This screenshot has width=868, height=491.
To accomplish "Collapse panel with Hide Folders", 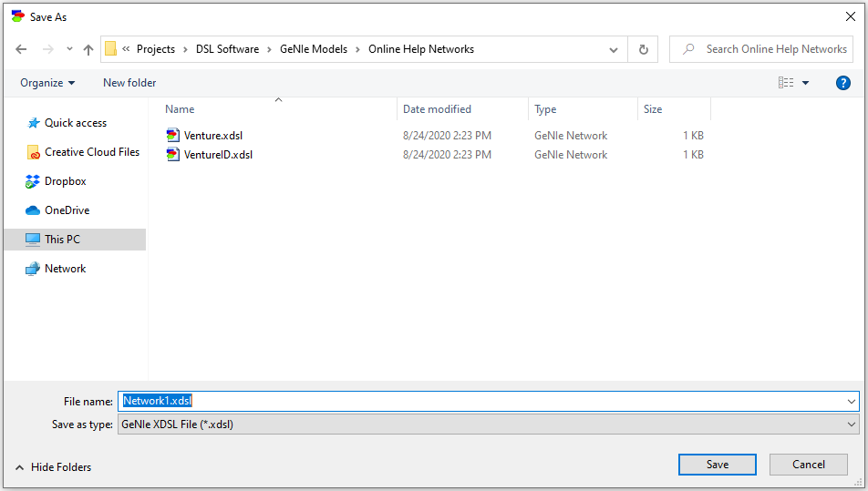I will coord(54,467).
